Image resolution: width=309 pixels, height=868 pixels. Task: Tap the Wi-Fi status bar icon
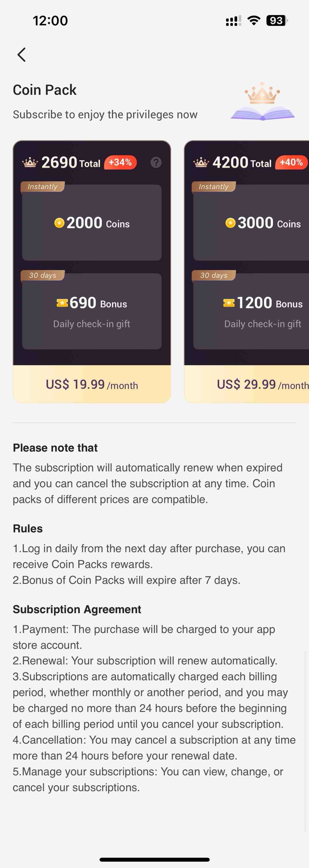click(254, 21)
